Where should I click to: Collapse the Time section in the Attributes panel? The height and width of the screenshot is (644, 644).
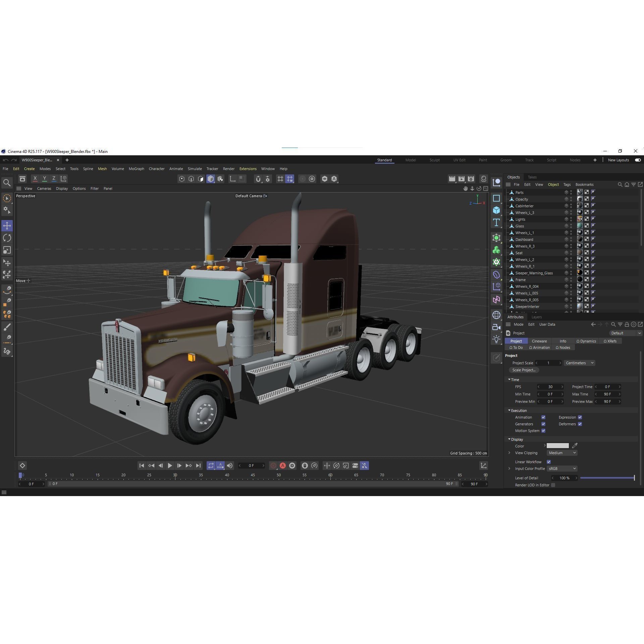tap(509, 379)
